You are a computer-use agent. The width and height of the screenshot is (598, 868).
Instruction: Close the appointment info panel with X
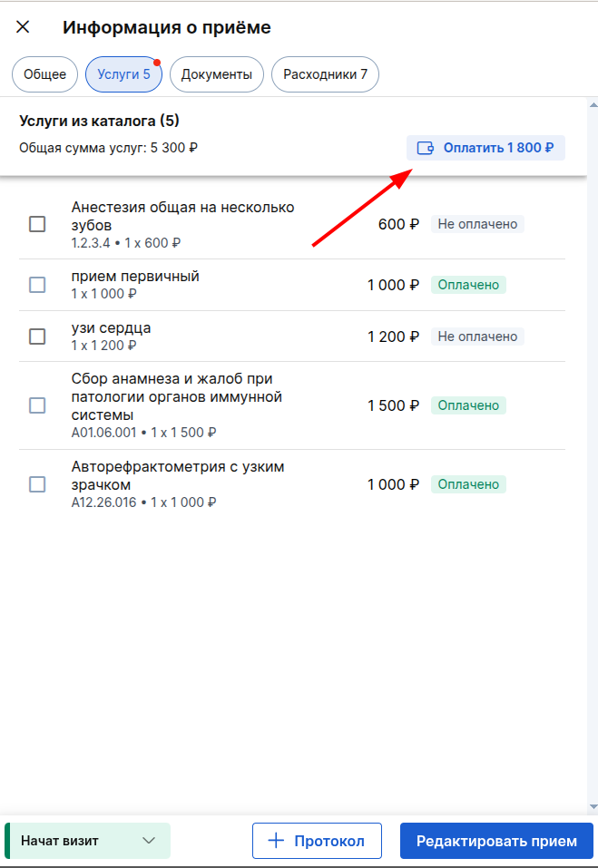pos(23,26)
